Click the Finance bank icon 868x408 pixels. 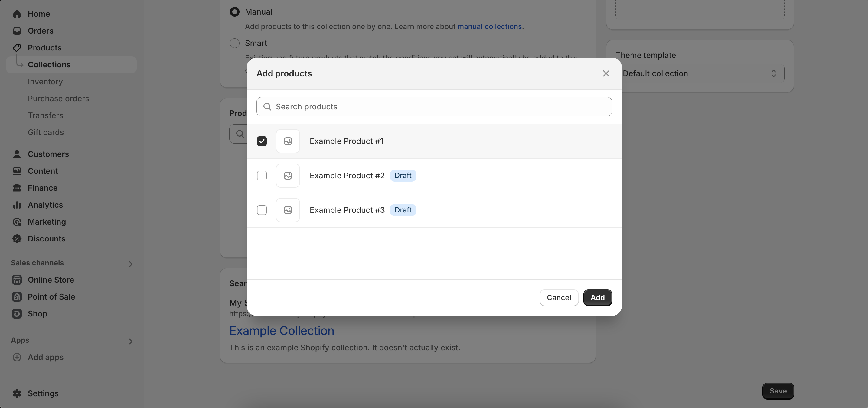tap(17, 188)
